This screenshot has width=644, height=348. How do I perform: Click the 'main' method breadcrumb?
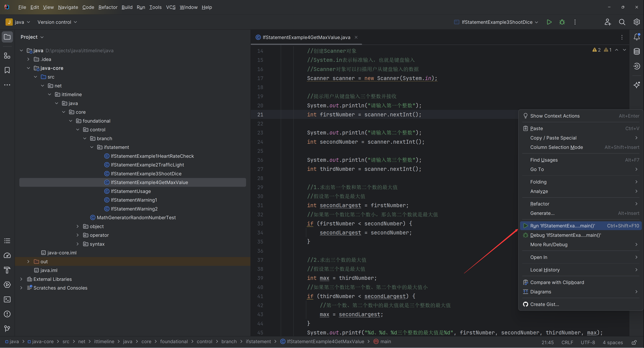[382, 341]
